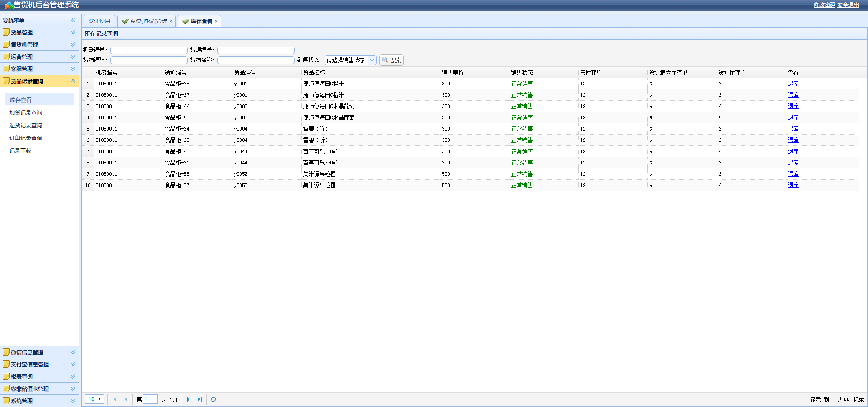Click folder icon beside 货品记录查询
Image resolution: width=868 pixels, height=407 pixels.
pos(6,81)
